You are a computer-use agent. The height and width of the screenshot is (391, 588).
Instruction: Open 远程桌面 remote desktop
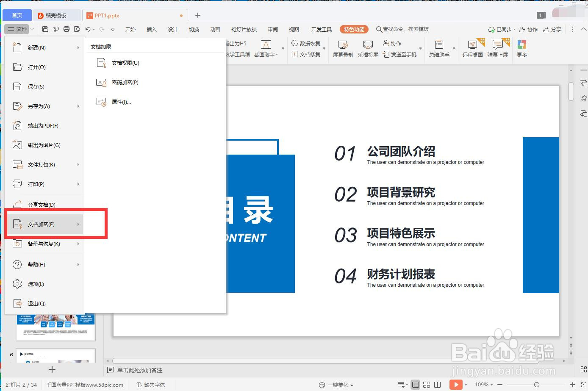(x=472, y=49)
